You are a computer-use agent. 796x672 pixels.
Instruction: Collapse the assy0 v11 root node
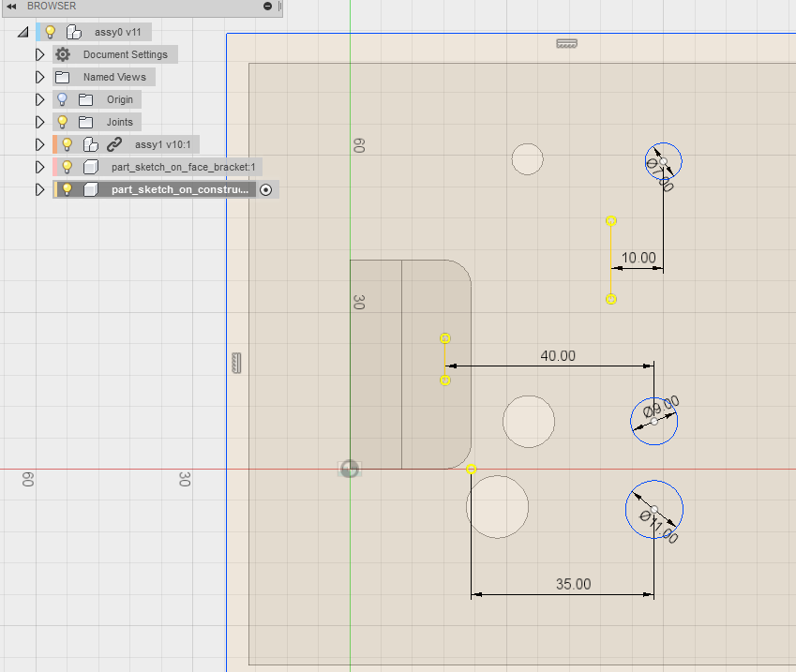[x=23, y=31]
